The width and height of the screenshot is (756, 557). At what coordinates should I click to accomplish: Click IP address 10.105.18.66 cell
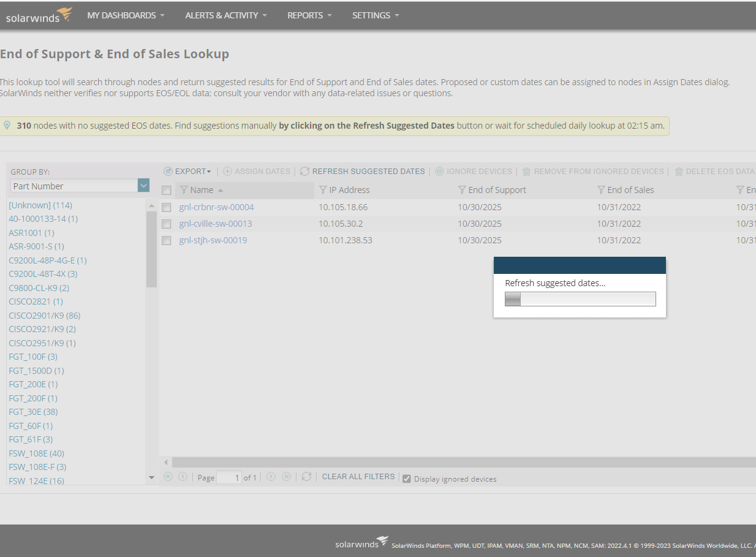tap(343, 207)
